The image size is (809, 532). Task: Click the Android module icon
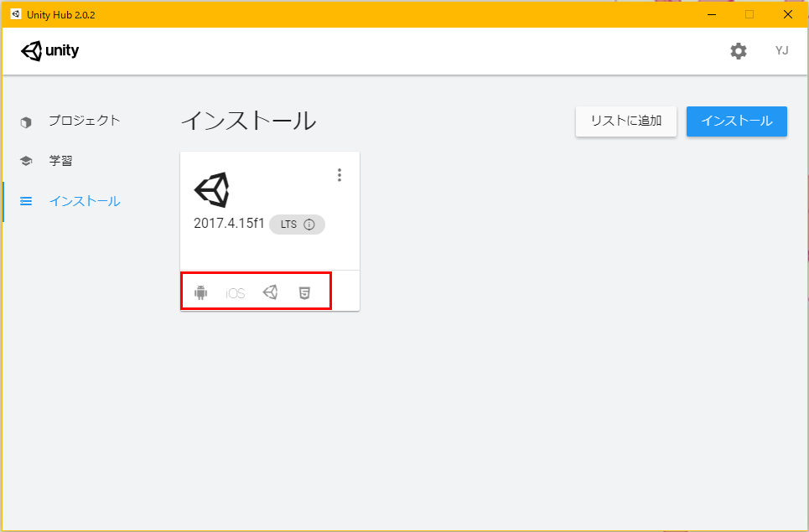click(200, 292)
